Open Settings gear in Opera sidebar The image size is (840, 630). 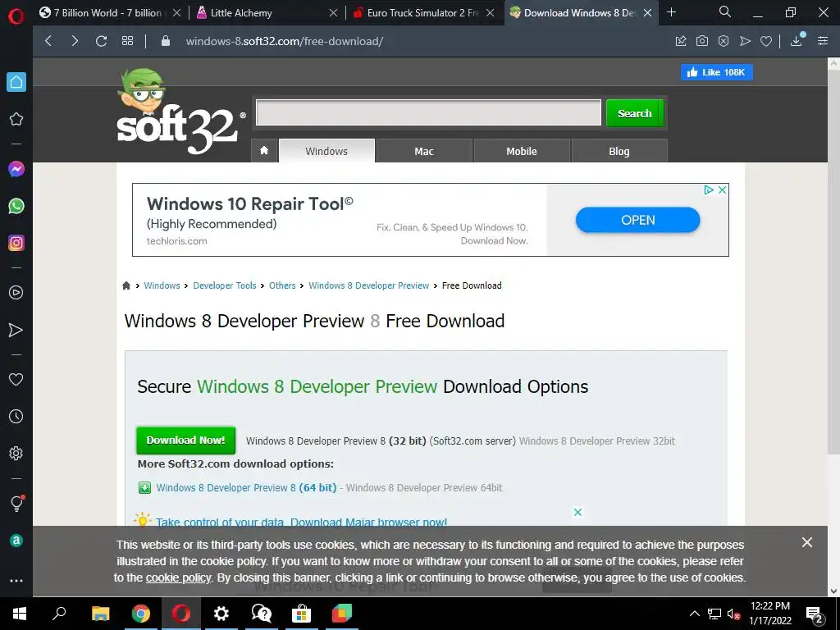pos(16,453)
